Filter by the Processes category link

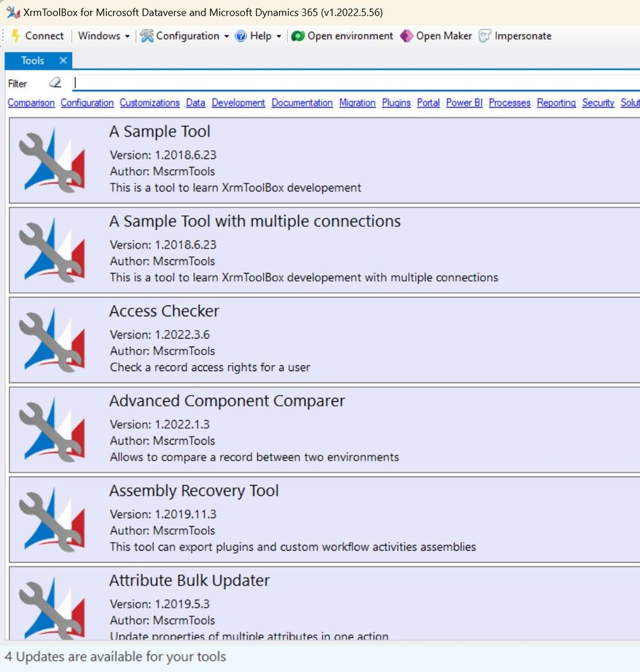pyautogui.click(x=510, y=103)
